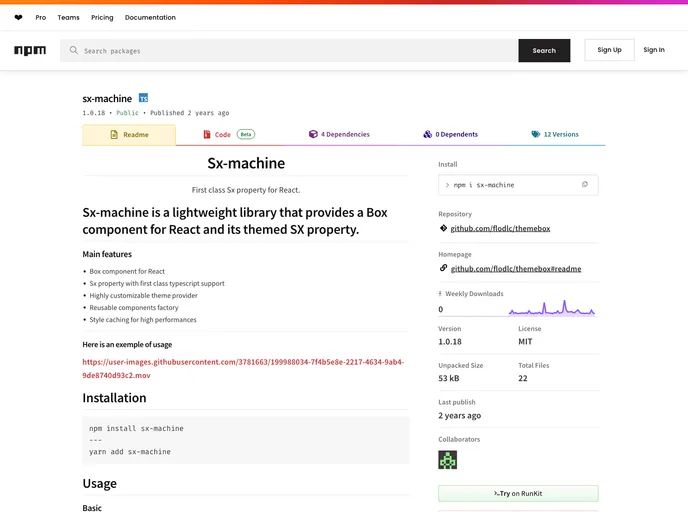The height and width of the screenshot is (512, 688).
Task: Click the 'Main features' heading
Action: pyautogui.click(x=107, y=254)
